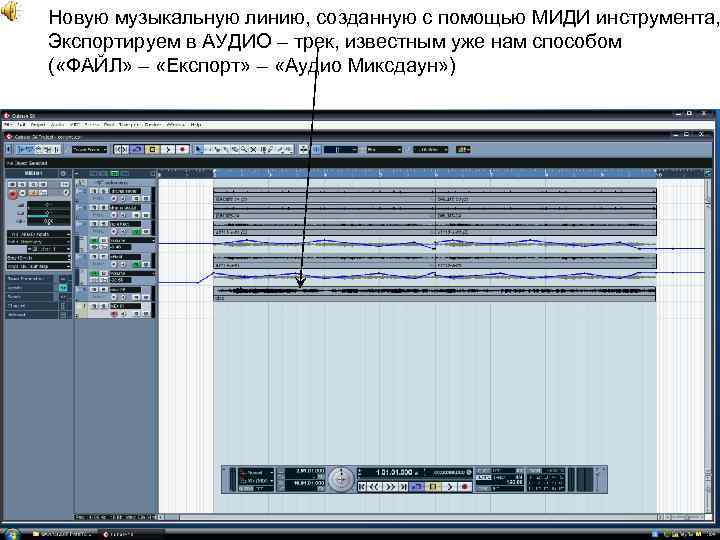Click jog wheel on Transport panel

pos(341,479)
